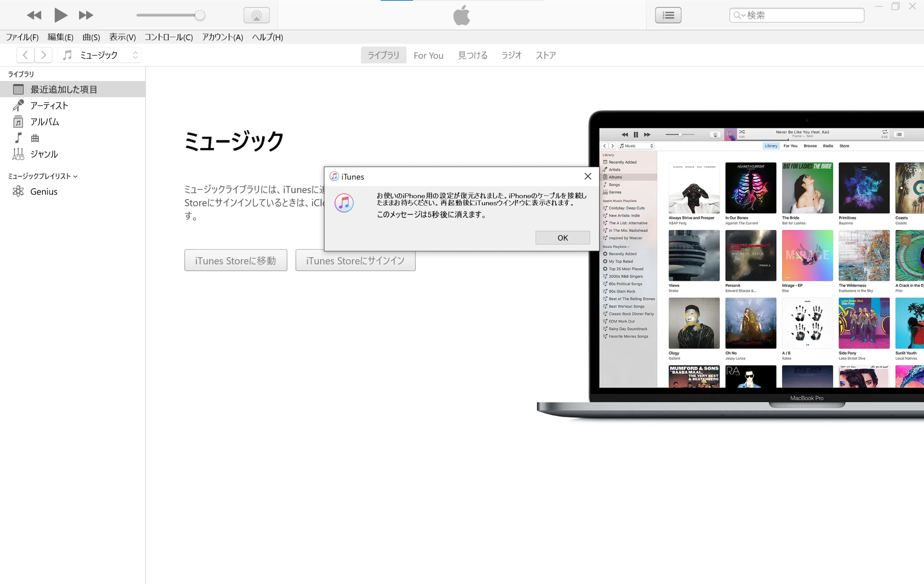Adjust the volume slider knob
Screen dimensions: 924x584
point(200,16)
